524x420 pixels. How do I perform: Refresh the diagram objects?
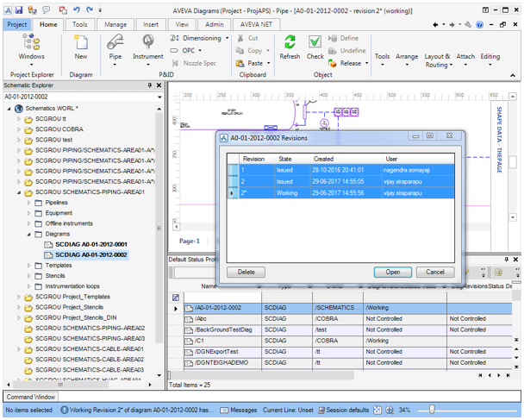(290, 47)
